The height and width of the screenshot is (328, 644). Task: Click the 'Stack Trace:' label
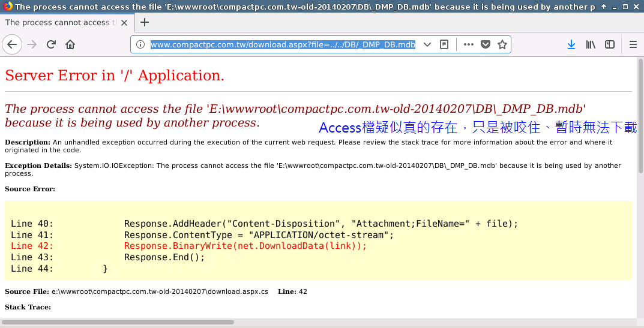(28, 307)
